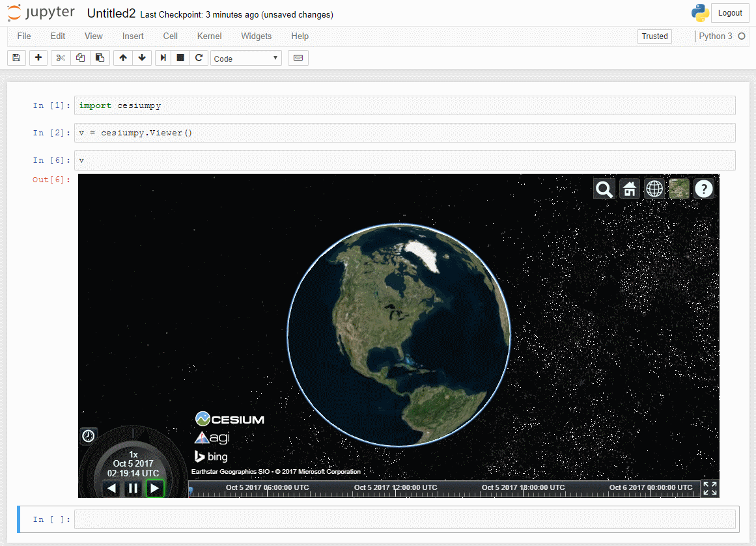
Task: Move selected cell up with arrow icon
Action: click(x=122, y=58)
